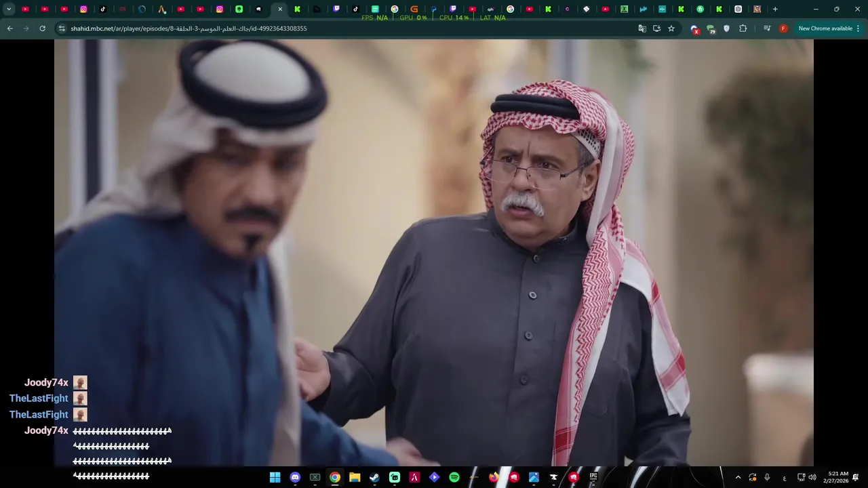Open the Google Translate page icon
The image size is (868, 488).
[x=642, y=28]
